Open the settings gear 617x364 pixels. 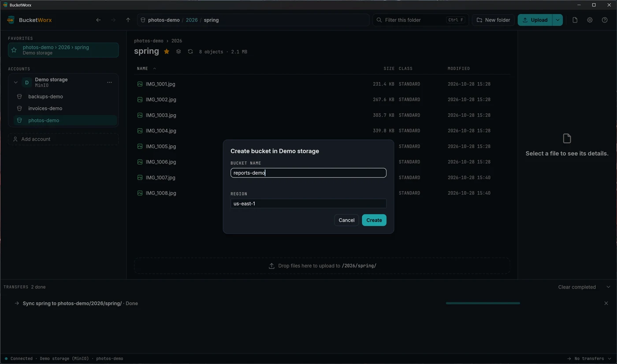coord(590,20)
